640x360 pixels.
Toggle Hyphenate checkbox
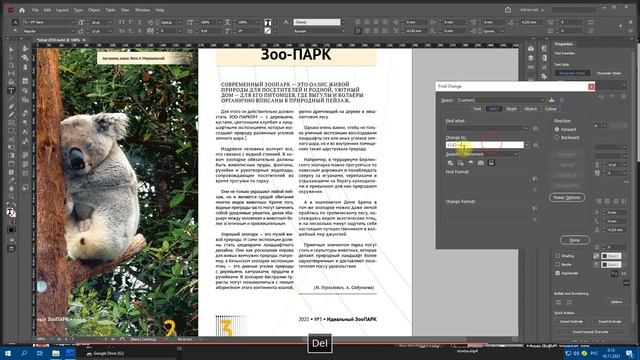click(x=558, y=273)
